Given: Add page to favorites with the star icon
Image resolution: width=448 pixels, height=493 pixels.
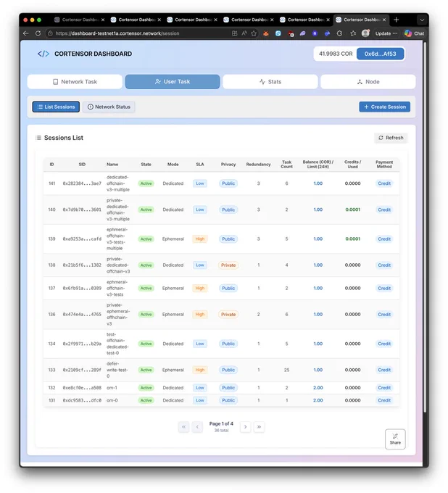Looking at the screenshot, I should coord(254,33).
